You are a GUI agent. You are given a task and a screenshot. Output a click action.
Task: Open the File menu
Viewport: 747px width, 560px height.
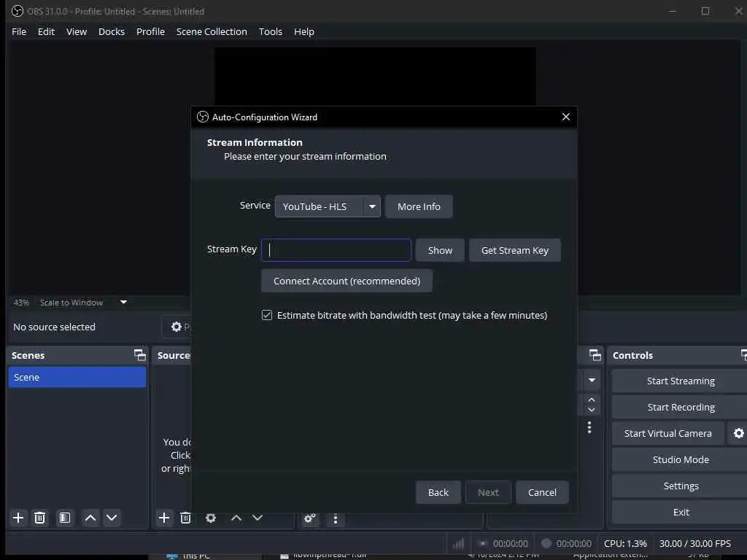click(x=19, y=31)
